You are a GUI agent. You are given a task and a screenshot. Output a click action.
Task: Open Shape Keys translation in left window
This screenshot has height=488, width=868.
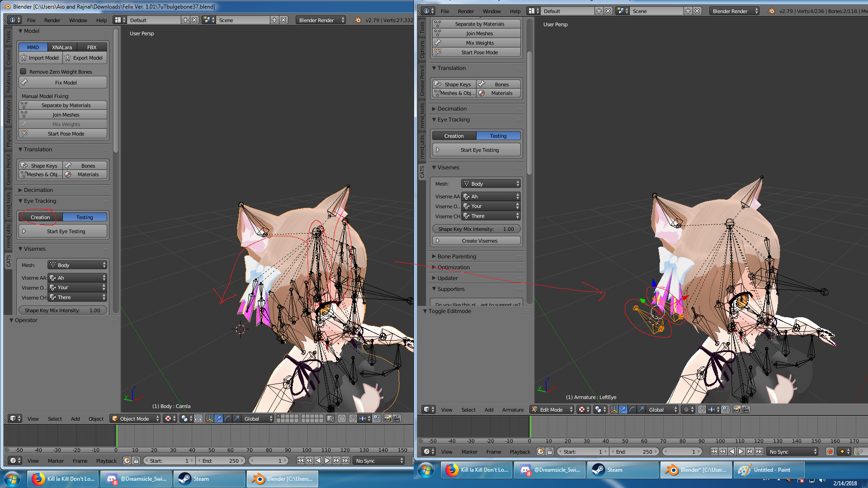41,166
